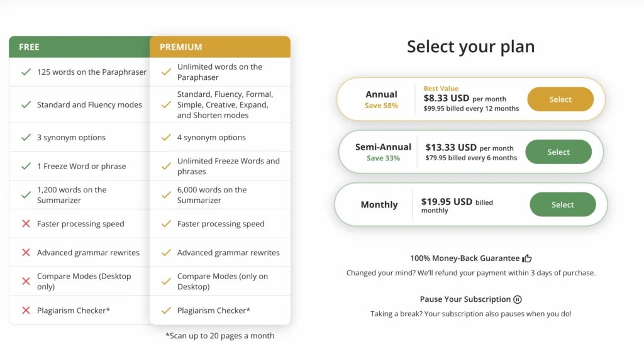Select the Annual plan with gold button
The image size is (644, 354).
click(560, 99)
